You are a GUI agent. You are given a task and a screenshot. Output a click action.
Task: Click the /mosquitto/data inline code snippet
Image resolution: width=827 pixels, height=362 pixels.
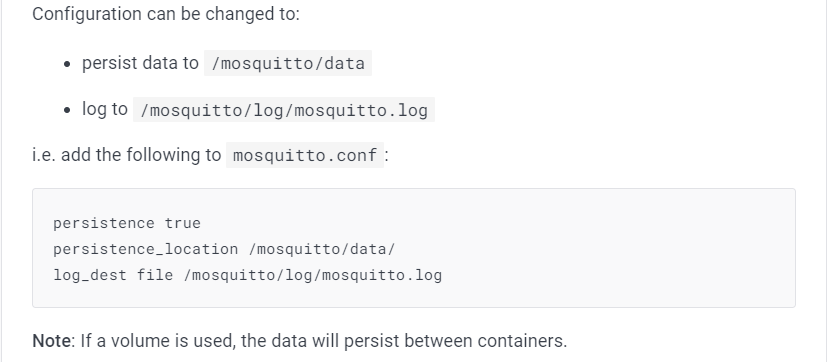click(x=288, y=63)
